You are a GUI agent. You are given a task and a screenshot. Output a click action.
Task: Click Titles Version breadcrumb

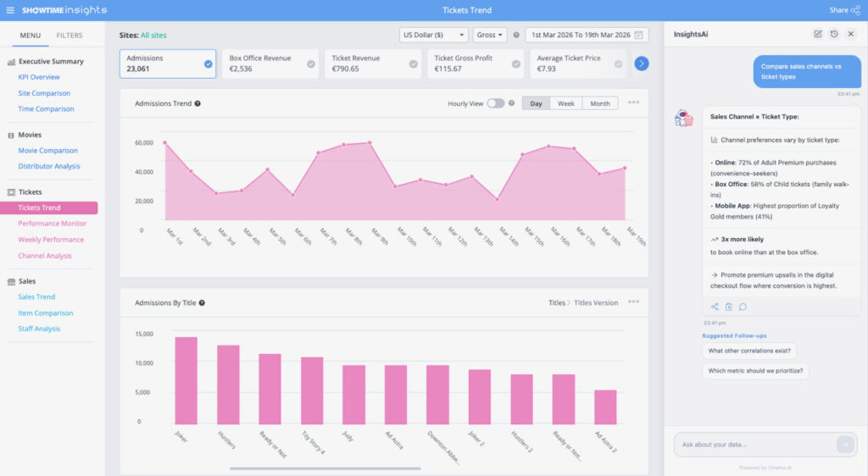596,303
